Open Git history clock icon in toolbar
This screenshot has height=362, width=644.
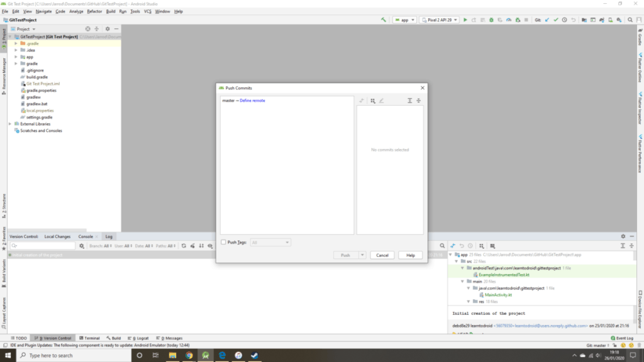(x=564, y=20)
